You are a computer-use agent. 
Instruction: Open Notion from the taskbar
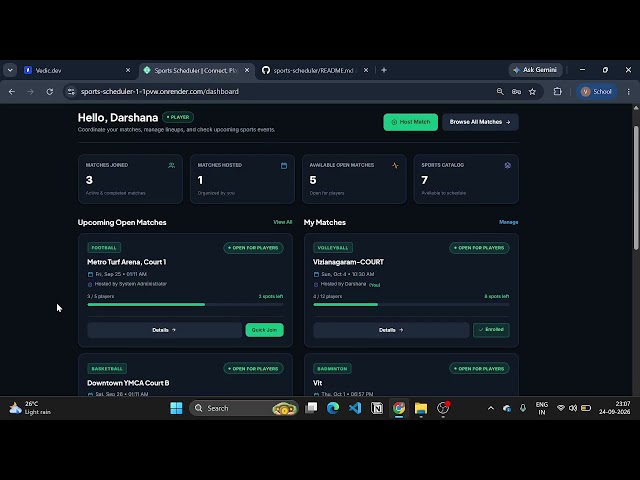tap(377, 408)
